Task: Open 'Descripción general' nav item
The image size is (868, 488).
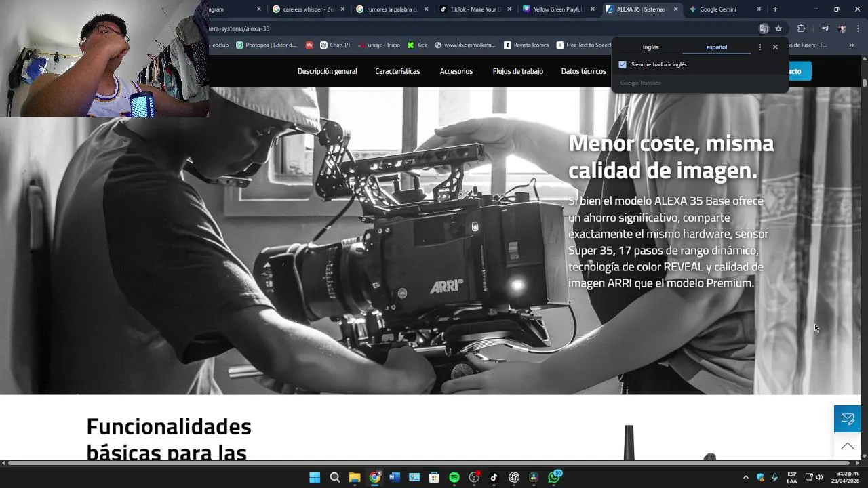Action: [x=327, y=71]
